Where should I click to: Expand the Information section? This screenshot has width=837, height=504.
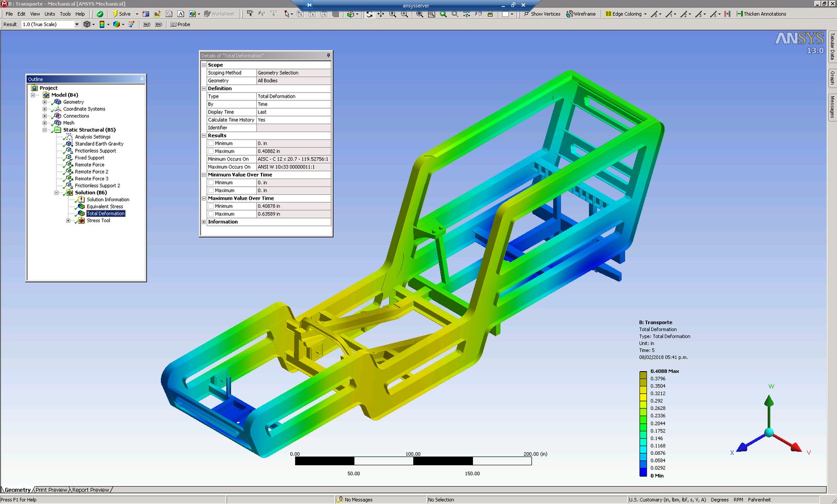tap(204, 222)
